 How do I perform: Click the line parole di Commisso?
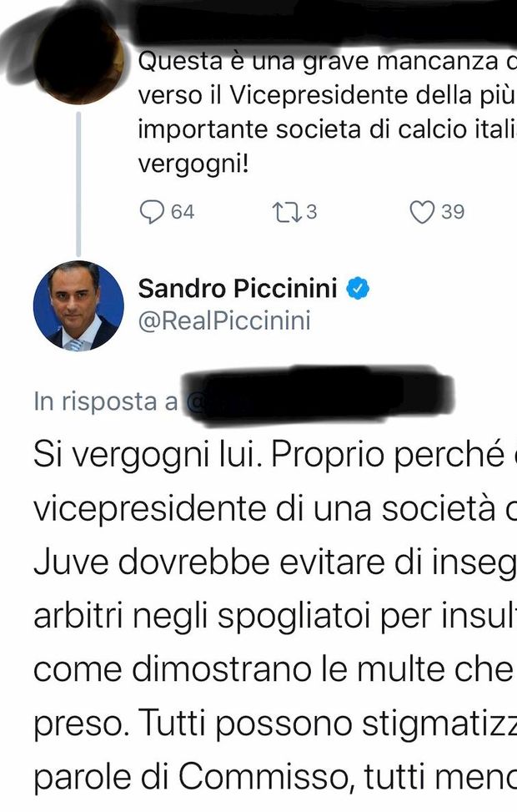(x=275, y=777)
